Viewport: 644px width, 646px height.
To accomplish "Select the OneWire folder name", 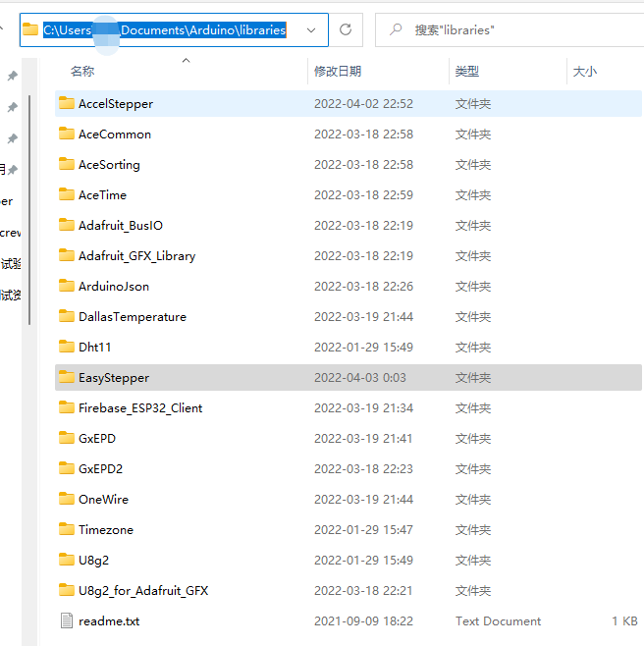I will coord(103,500).
